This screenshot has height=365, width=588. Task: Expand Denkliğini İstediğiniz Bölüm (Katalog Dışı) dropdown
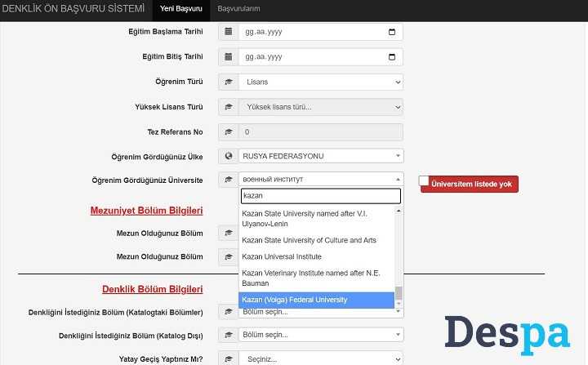321,335
